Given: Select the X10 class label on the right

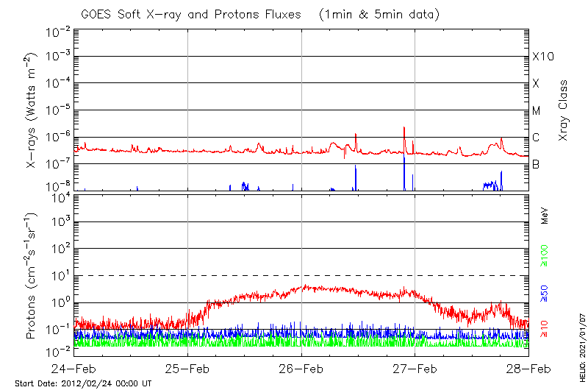Looking at the screenshot, I should click(542, 57).
